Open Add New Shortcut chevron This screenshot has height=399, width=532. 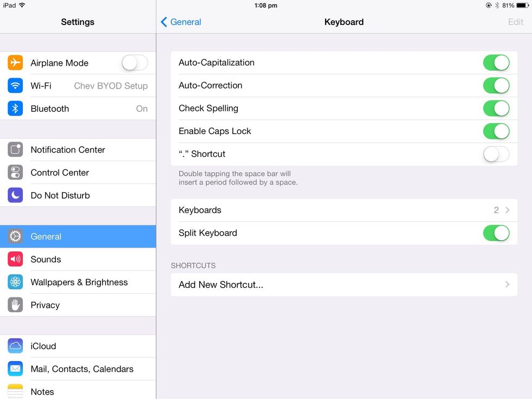(507, 284)
